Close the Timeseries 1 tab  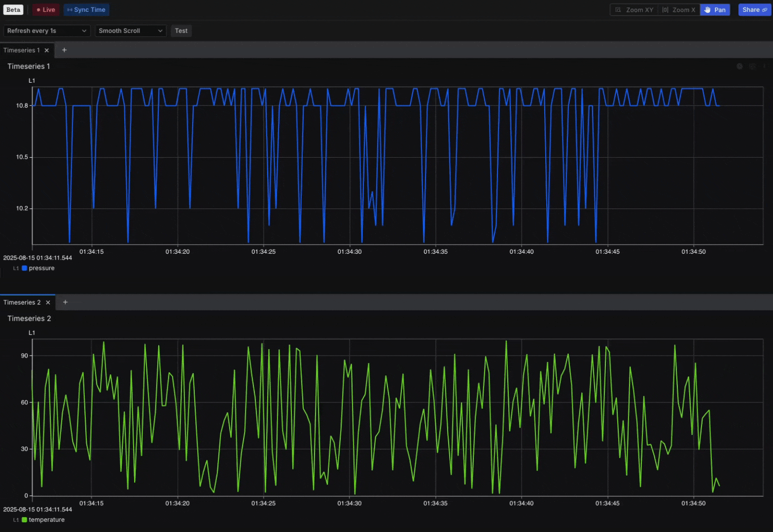point(47,50)
